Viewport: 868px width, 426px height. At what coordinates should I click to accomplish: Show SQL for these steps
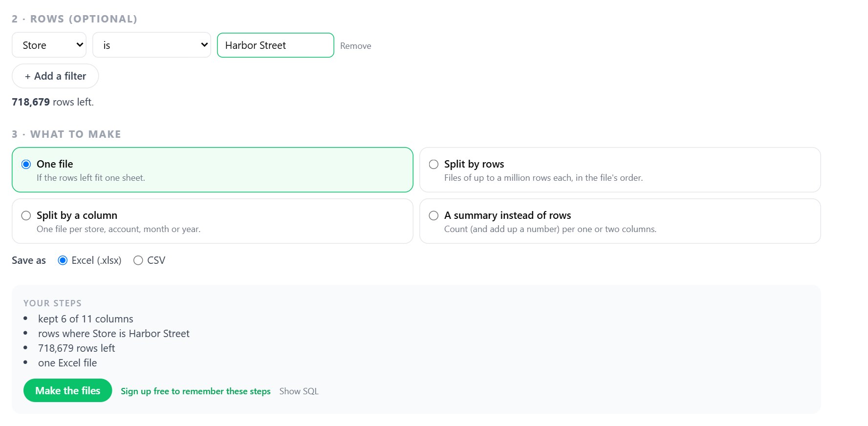click(x=299, y=391)
